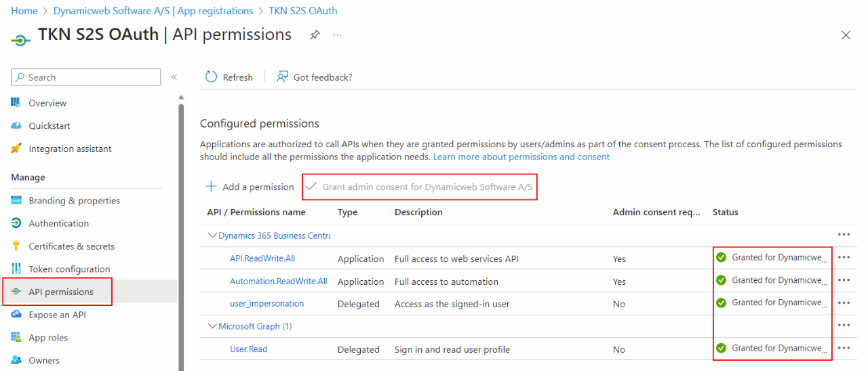Collapse the Microsoft Graph (1) group

coord(212,326)
